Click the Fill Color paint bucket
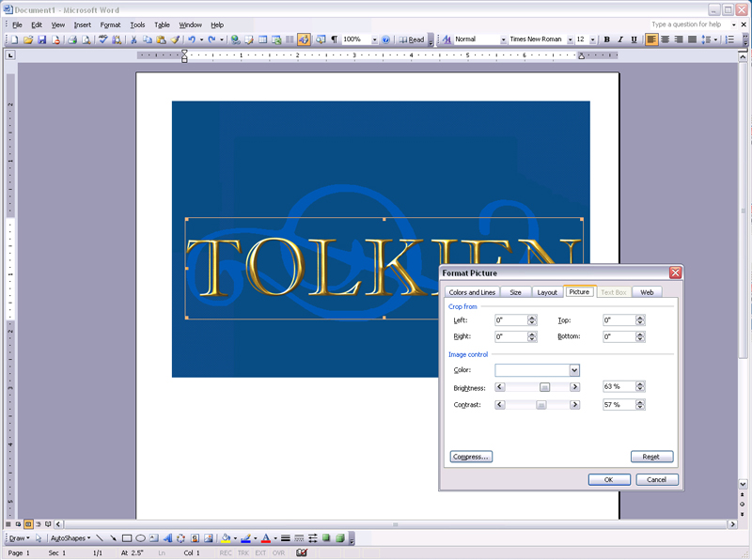752x560 pixels. point(226,538)
